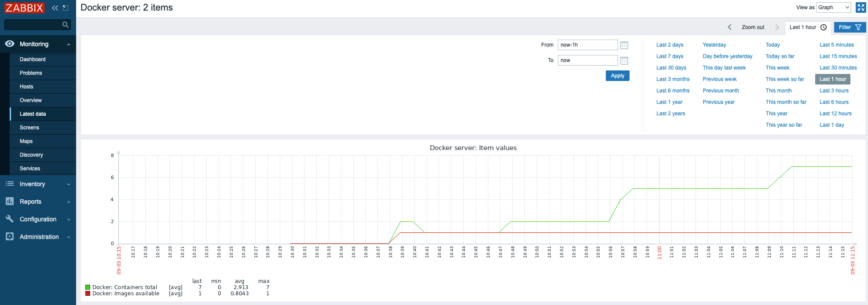Select Previous week range
Image resolution: width=868 pixels, height=305 pixels.
[720, 79]
